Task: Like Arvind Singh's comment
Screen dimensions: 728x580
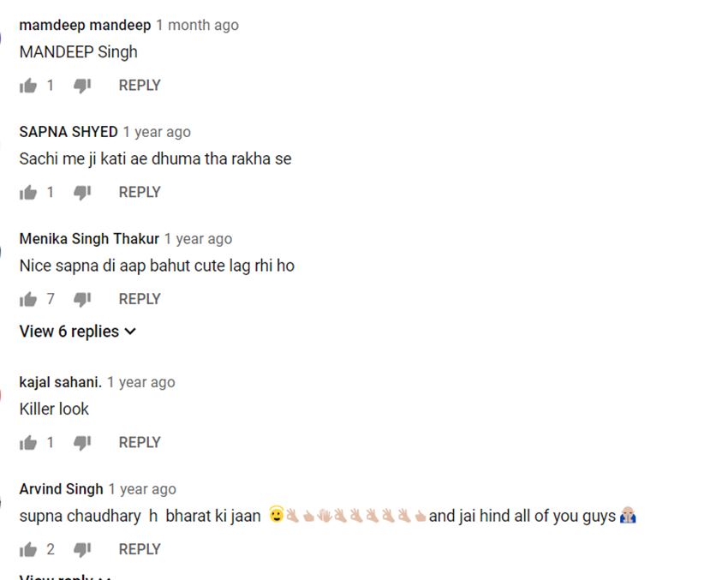Action: pos(28,549)
